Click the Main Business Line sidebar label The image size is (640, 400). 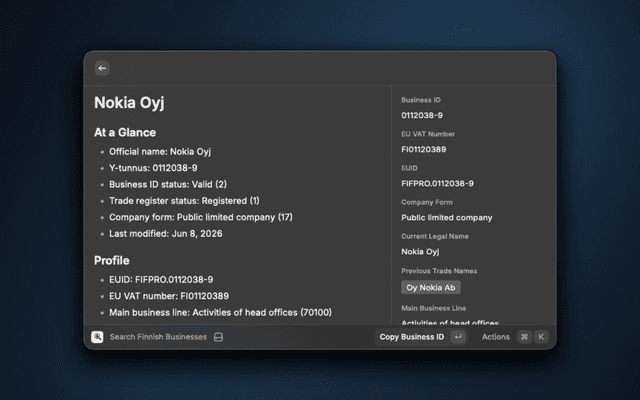pos(433,308)
